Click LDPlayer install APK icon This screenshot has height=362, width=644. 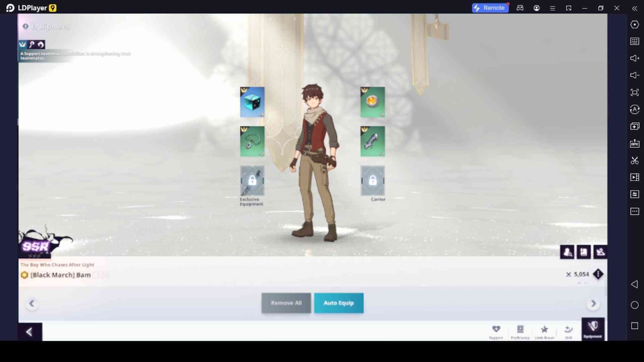coord(635,144)
